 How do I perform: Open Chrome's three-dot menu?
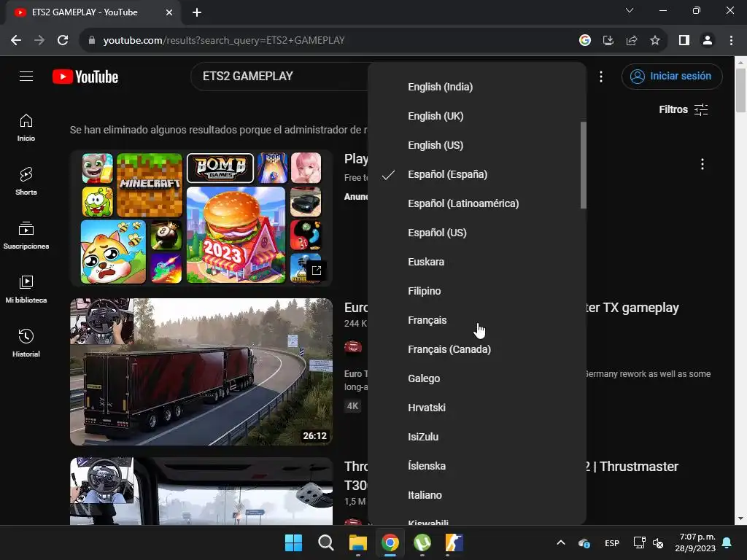tap(731, 41)
